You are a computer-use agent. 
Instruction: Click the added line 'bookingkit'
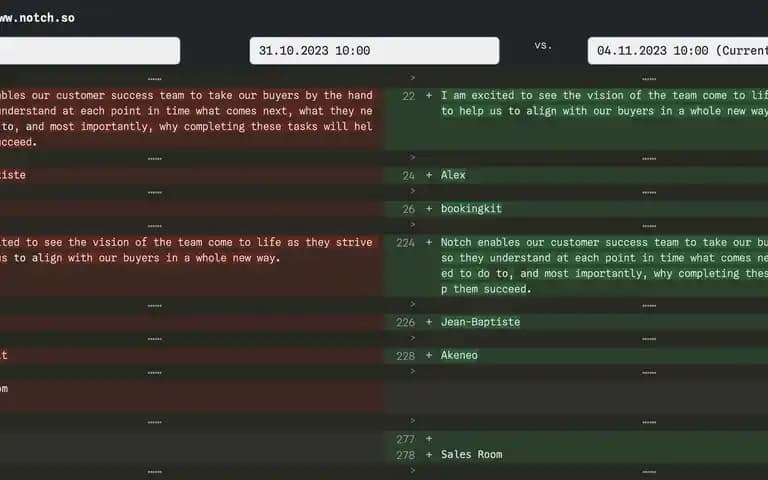(471, 209)
